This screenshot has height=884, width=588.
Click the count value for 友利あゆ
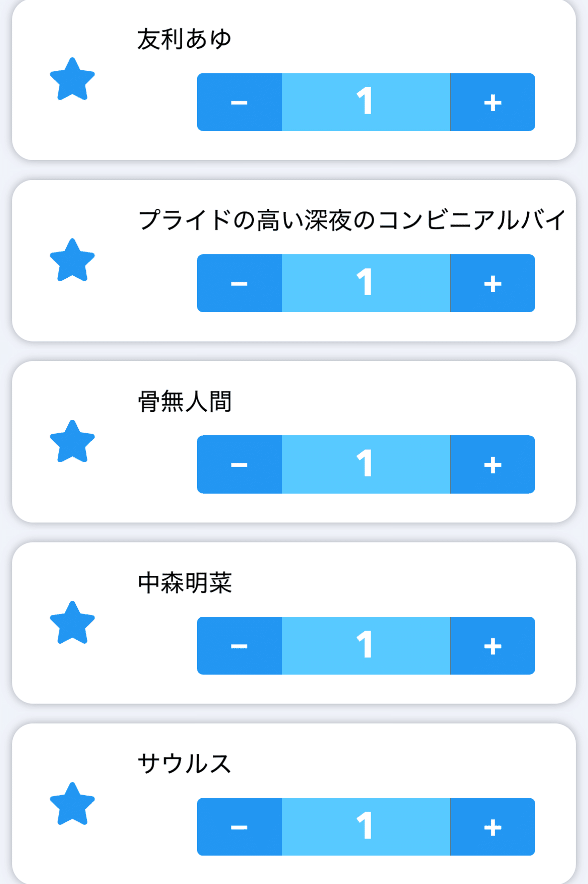(x=366, y=102)
